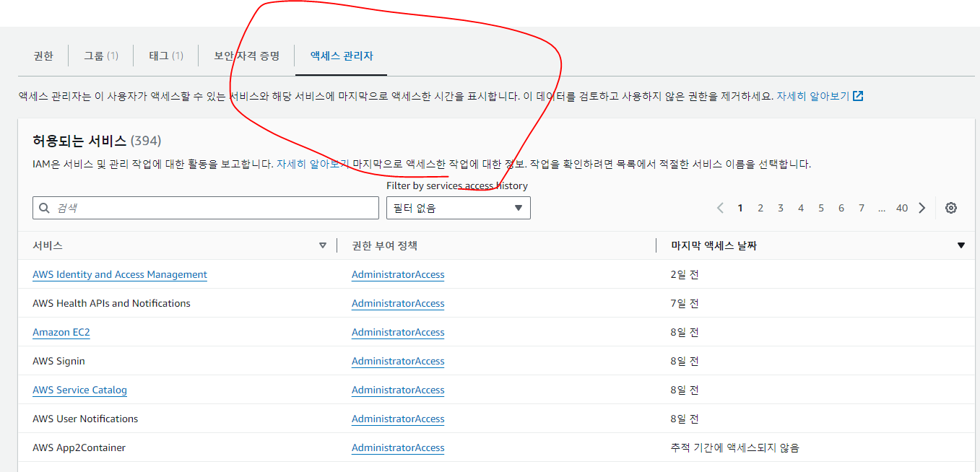
Task: Go to page 7 of services
Action: pyautogui.click(x=862, y=208)
